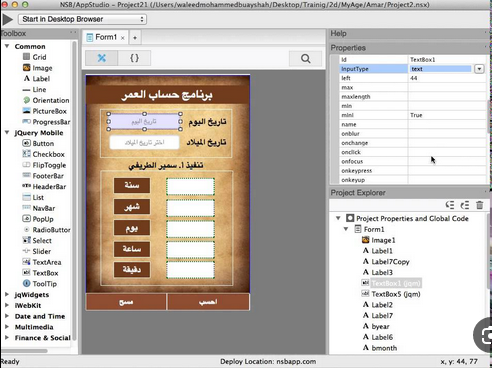Click the مسح button on the form
The width and height of the screenshot is (492, 368).
pos(126,302)
